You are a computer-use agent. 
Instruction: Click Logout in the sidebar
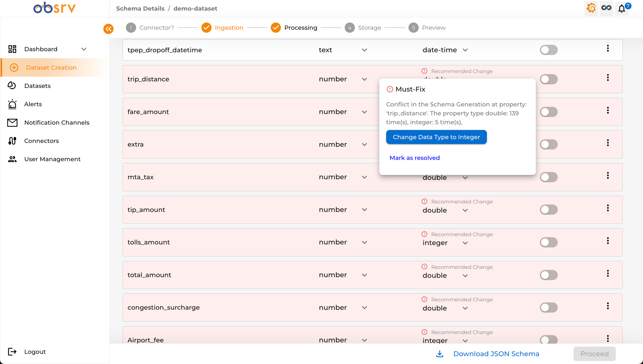(x=35, y=352)
